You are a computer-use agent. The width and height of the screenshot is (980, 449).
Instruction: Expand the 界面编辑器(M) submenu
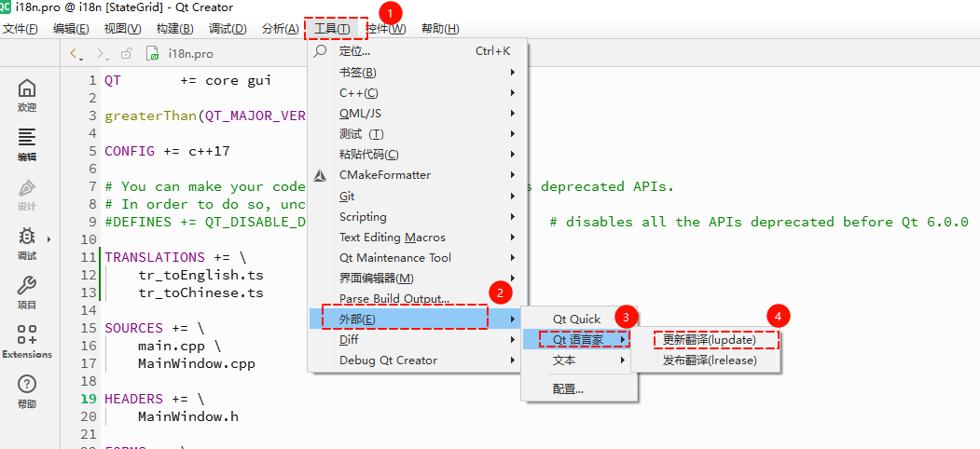pyautogui.click(x=418, y=278)
